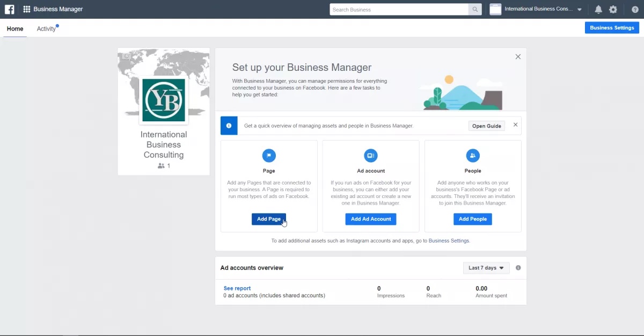Click the Page flag icon
The width and height of the screenshot is (644, 336).
[x=269, y=156]
